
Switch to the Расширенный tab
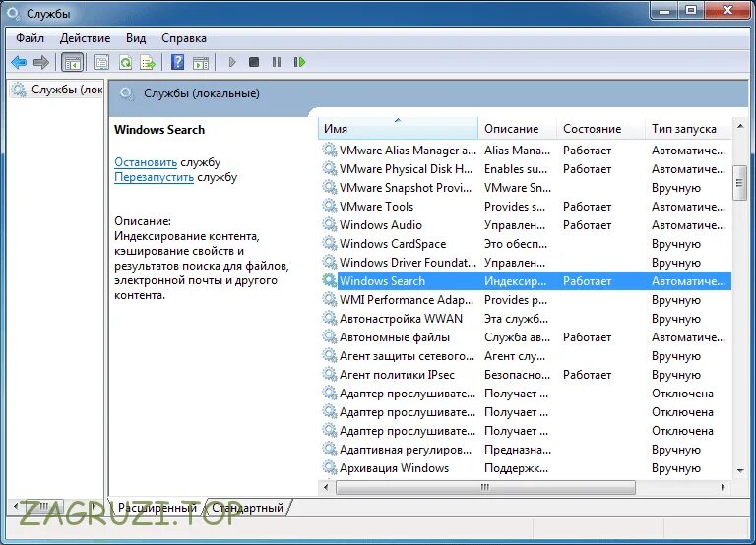pos(157,508)
